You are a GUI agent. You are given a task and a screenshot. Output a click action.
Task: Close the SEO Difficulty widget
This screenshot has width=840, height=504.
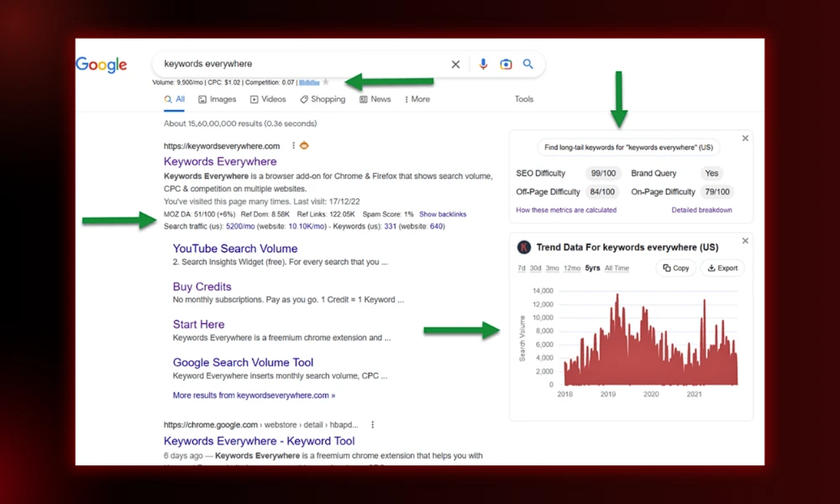[x=745, y=139]
